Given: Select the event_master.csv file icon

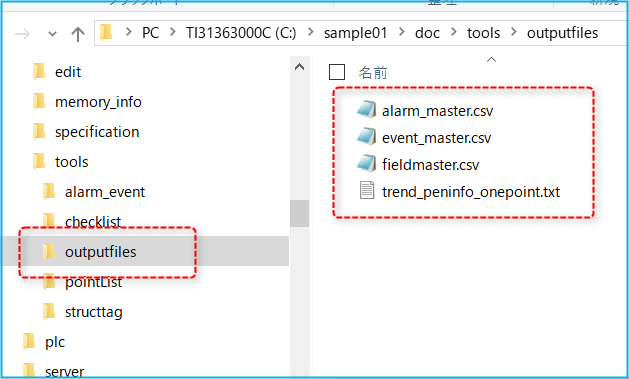Looking at the screenshot, I should pos(367,137).
